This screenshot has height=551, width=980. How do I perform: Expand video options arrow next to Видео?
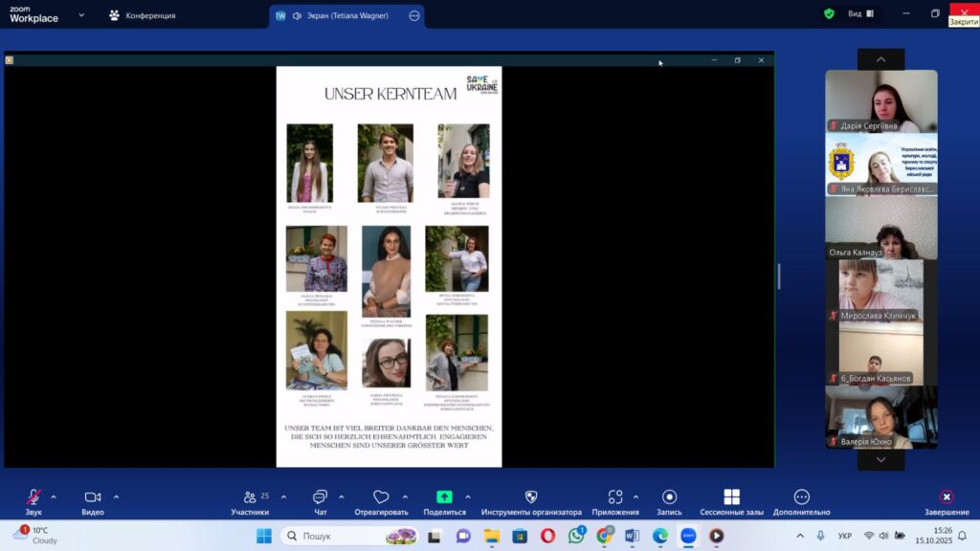116,496
